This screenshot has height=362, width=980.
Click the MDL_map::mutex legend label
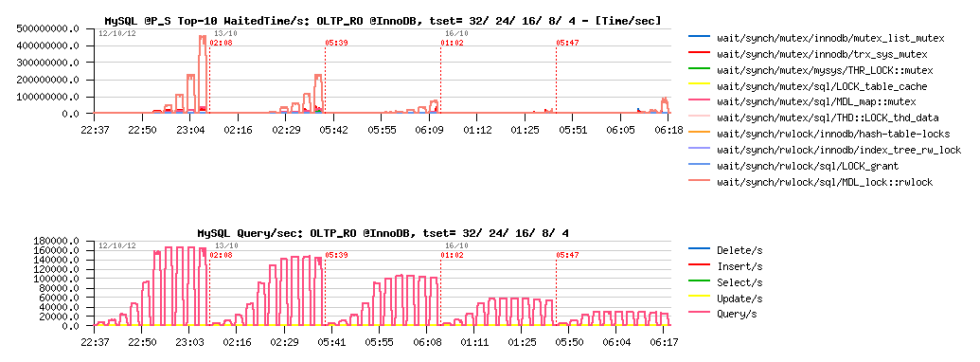816,102
